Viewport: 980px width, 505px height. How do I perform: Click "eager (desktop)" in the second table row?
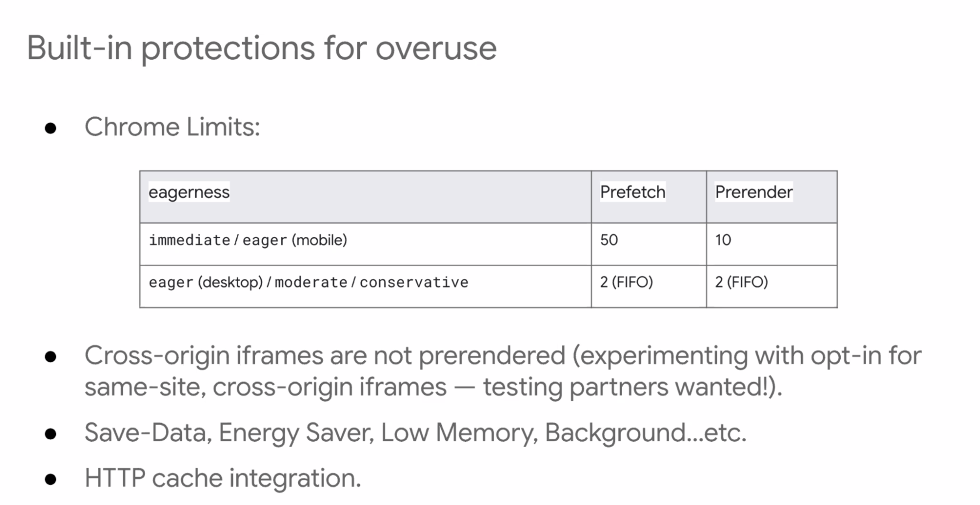coord(206,282)
